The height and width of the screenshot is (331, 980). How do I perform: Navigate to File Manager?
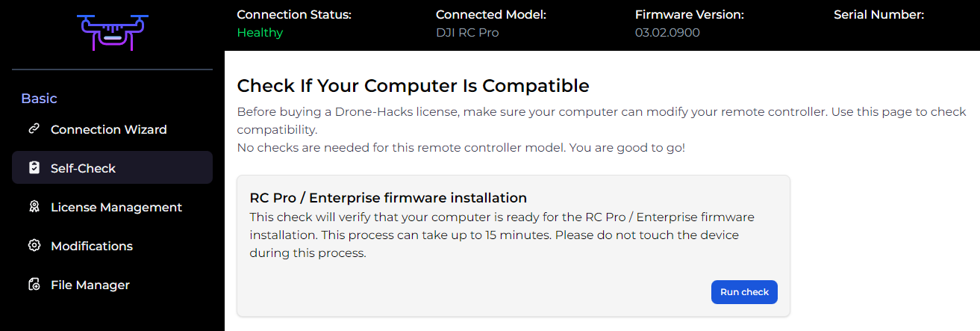(90, 285)
